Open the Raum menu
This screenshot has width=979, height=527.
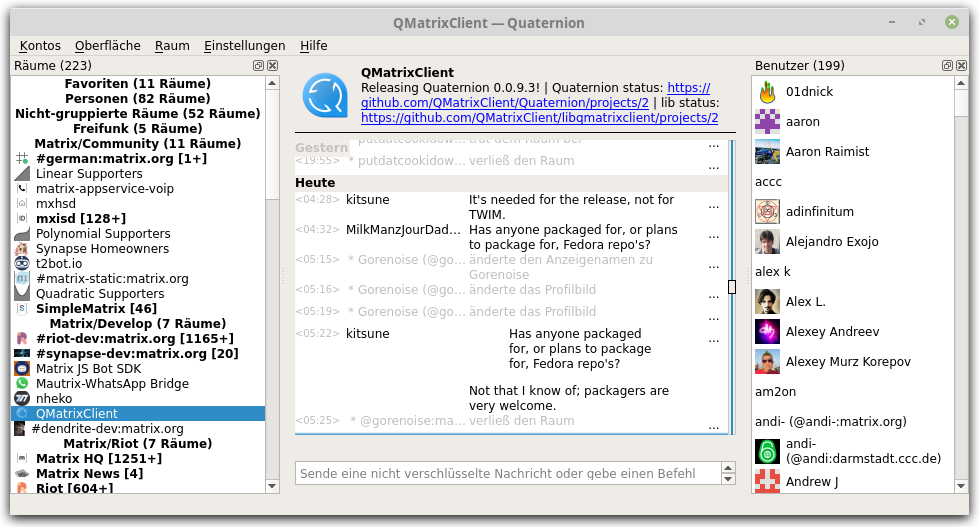[172, 46]
